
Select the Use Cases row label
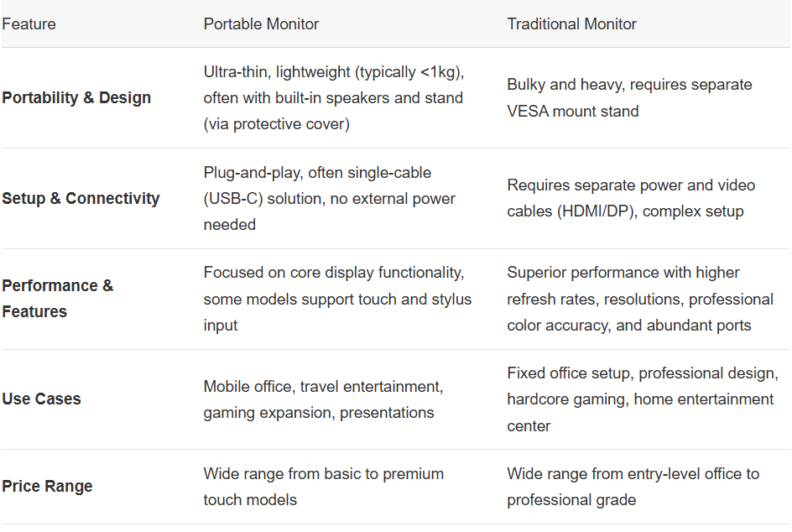click(x=41, y=399)
